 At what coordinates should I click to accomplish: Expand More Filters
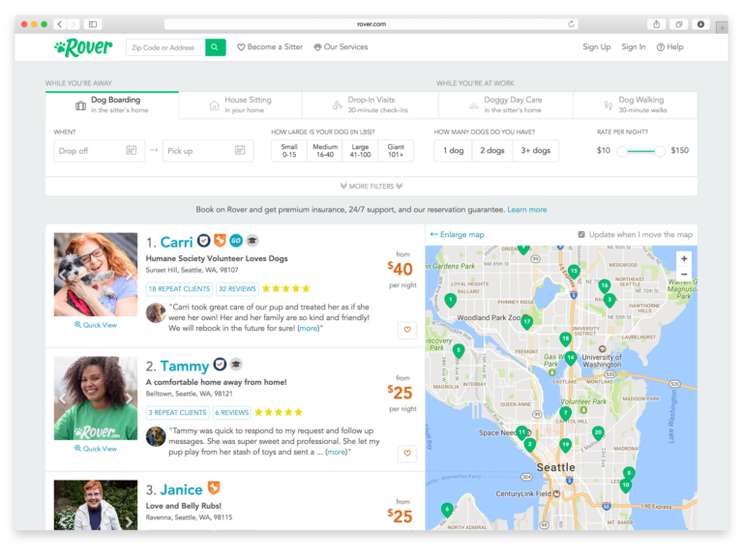(371, 186)
